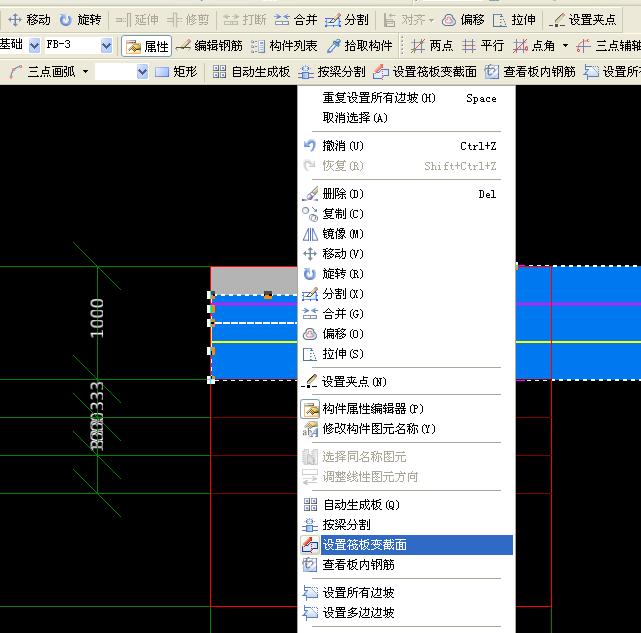The width and height of the screenshot is (641, 633).
Task: Select the 矩形 rectangle drawing tool
Action: click(176, 72)
